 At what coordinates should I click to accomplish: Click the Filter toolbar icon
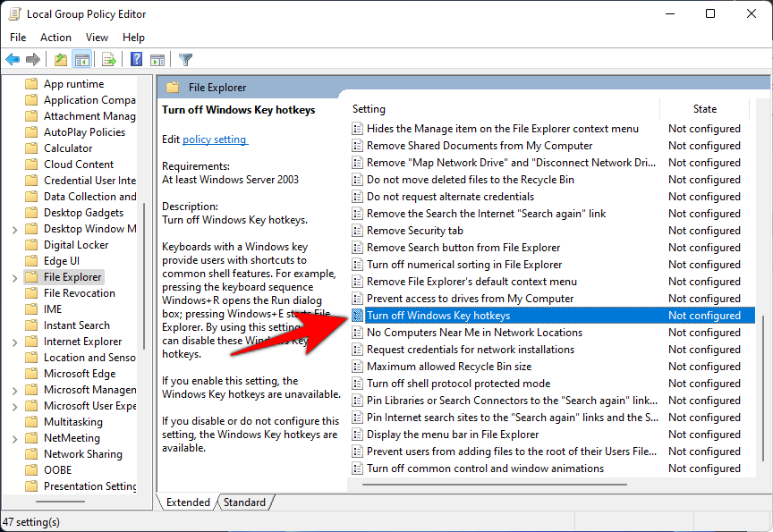point(185,59)
